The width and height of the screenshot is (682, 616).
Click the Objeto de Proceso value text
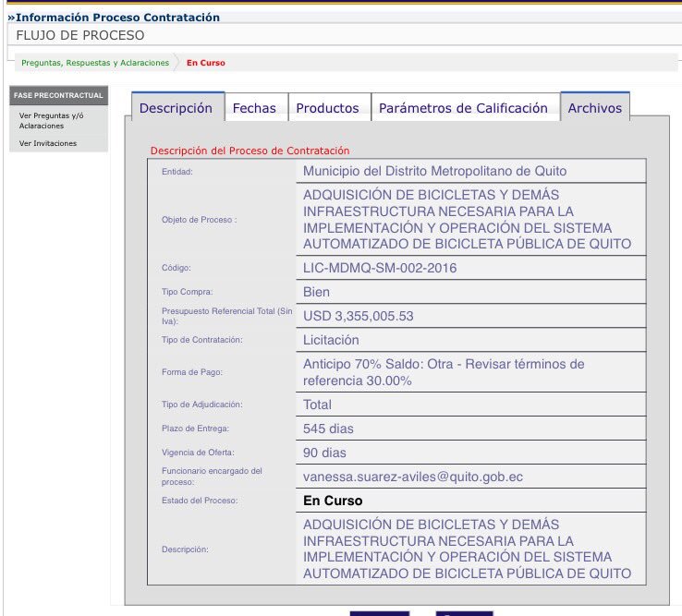click(x=467, y=219)
